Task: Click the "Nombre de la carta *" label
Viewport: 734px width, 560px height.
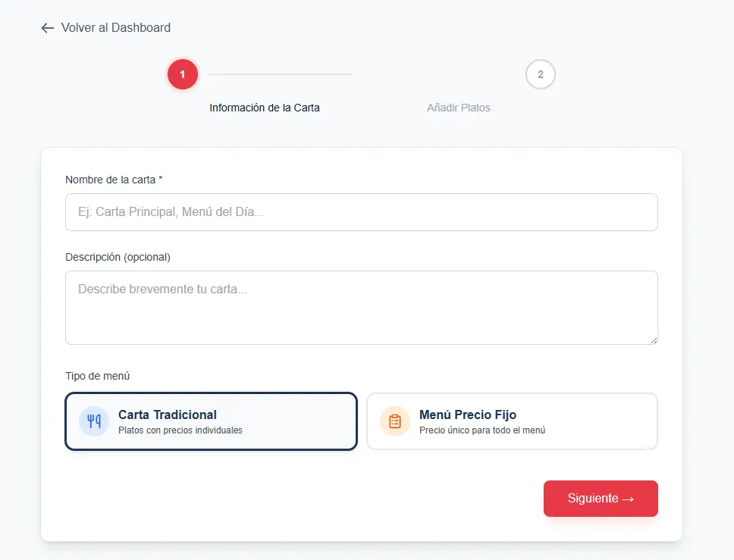Action: [114, 180]
